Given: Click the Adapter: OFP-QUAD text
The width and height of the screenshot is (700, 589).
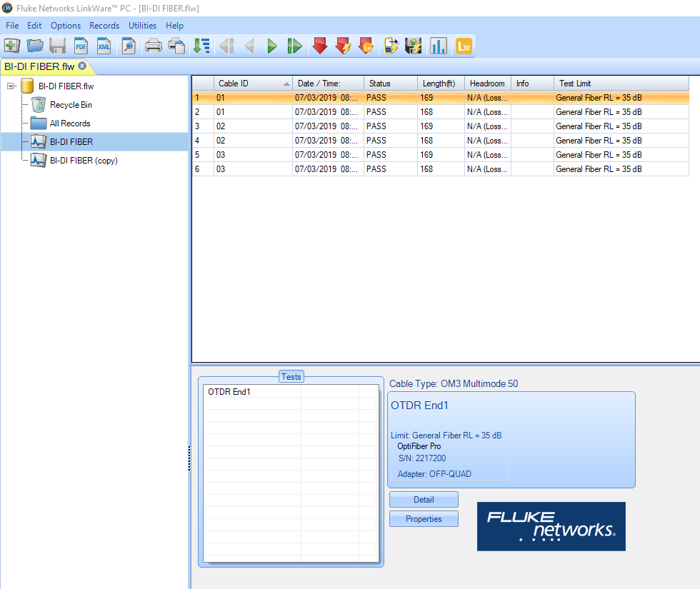Looking at the screenshot, I should pyautogui.click(x=434, y=474).
